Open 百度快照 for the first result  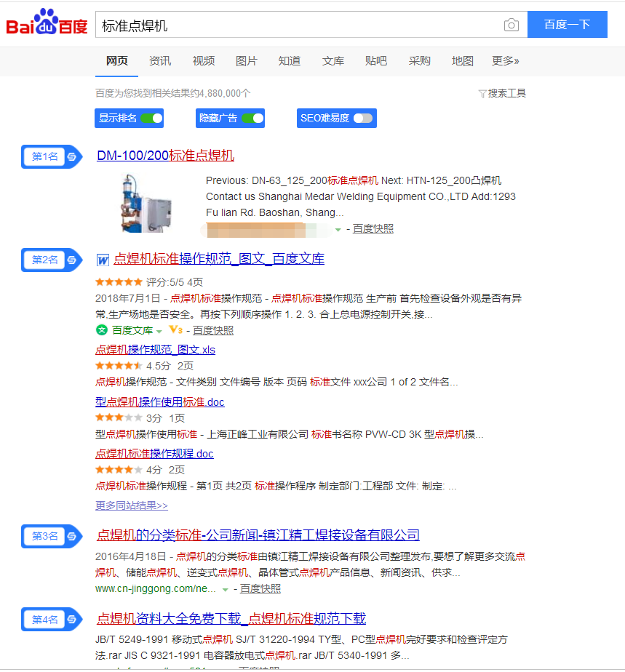tap(373, 229)
